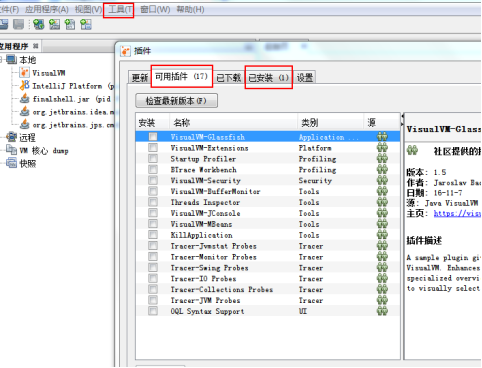
Task: Tick the Startup Profiler checkbox
Action: point(153,159)
